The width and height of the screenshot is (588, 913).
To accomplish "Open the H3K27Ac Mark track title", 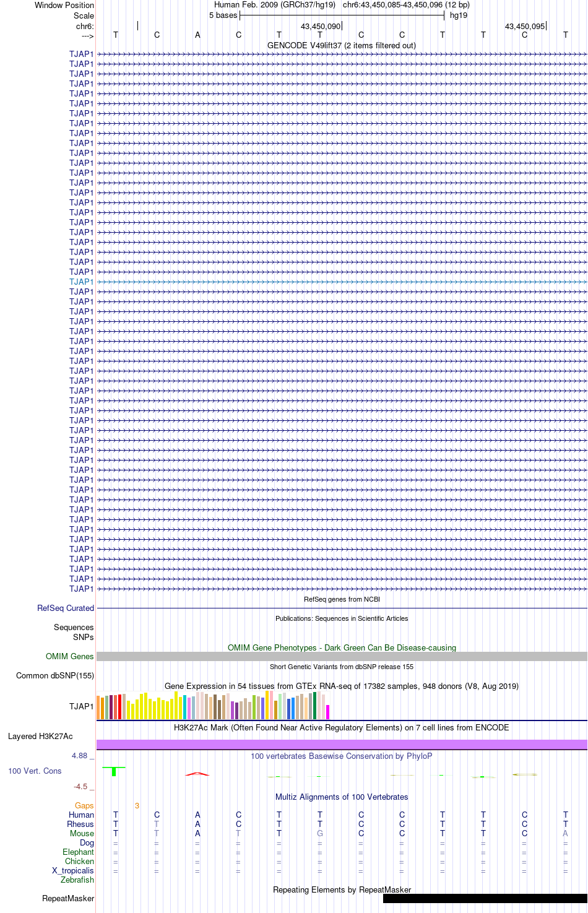I will click(x=342, y=727).
